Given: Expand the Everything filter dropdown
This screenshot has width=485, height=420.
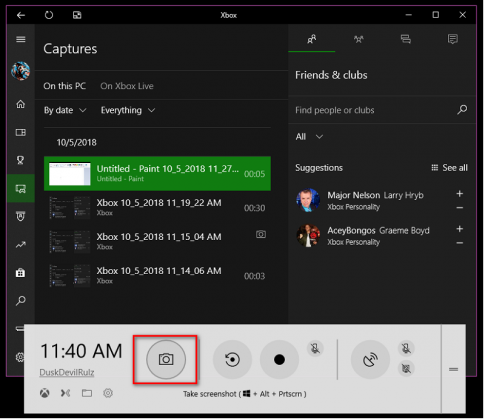Looking at the screenshot, I should (x=128, y=110).
